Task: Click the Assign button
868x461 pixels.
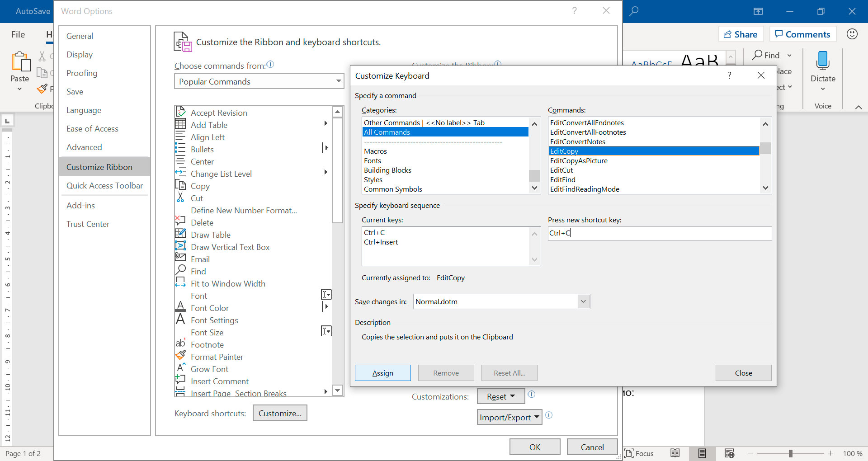Action: coord(383,373)
